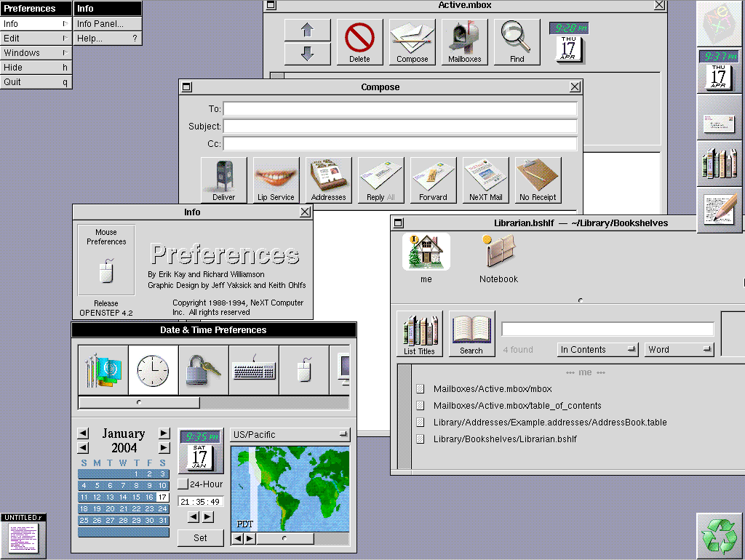Choose Help... in the Info submenu
The height and width of the screenshot is (560, 745).
[108, 39]
